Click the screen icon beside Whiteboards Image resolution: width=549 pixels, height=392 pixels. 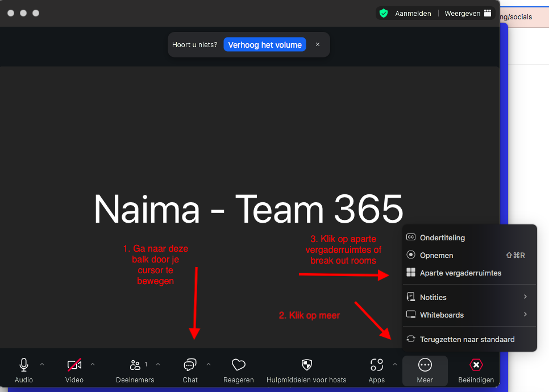coord(411,314)
